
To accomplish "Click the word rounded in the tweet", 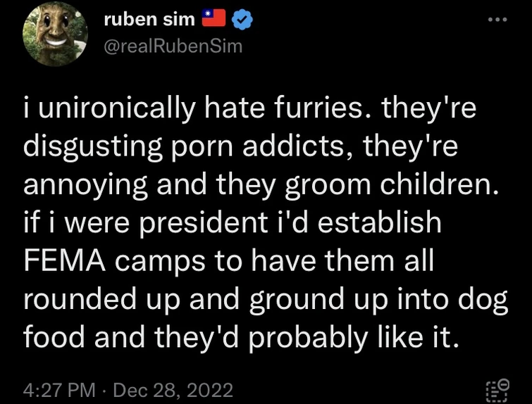I will (x=80, y=298).
